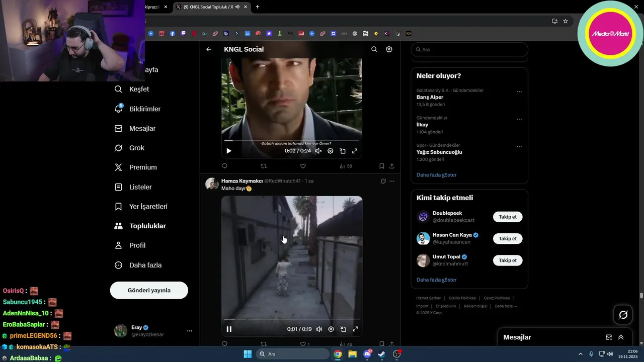The width and height of the screenshot is (644, 362).
Task: Focus the Ara search field on X
Action: [469, 50]
